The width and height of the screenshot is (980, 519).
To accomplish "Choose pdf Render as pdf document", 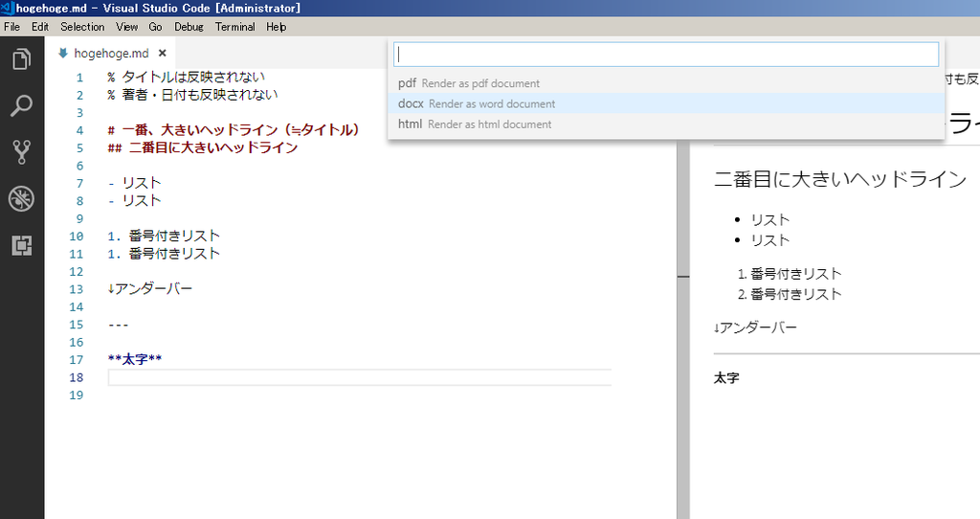I will coord(666,83).
